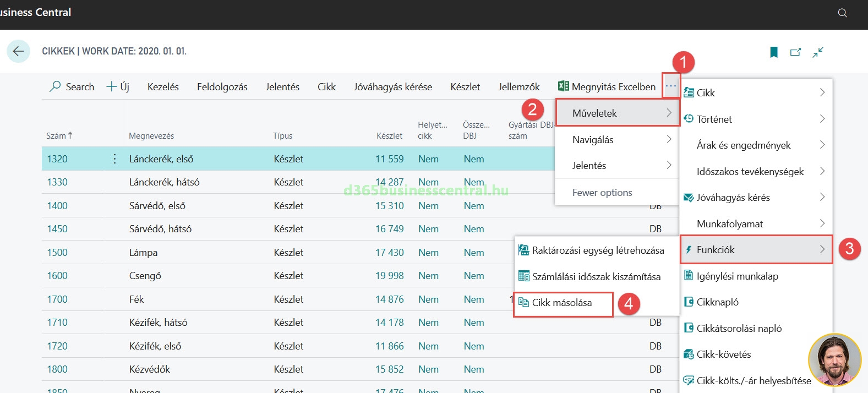This screenshot has width=868, height=393.
Task: Click the back arrow button
Action: [18, 52]
